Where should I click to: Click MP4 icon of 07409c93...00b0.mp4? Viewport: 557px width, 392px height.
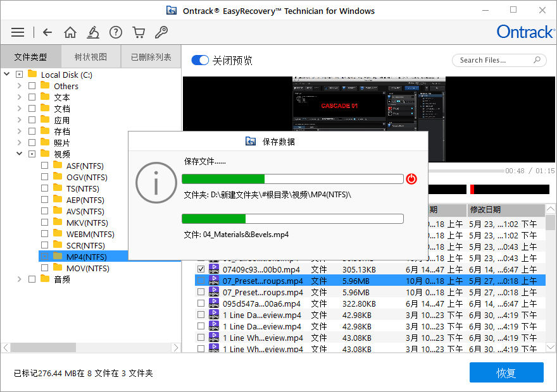click(x=214, y=269)
